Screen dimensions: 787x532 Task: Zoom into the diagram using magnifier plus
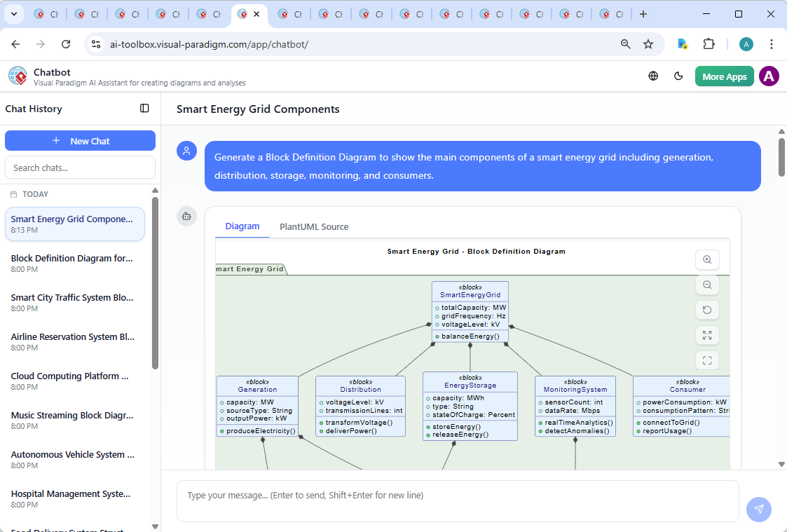707,259
